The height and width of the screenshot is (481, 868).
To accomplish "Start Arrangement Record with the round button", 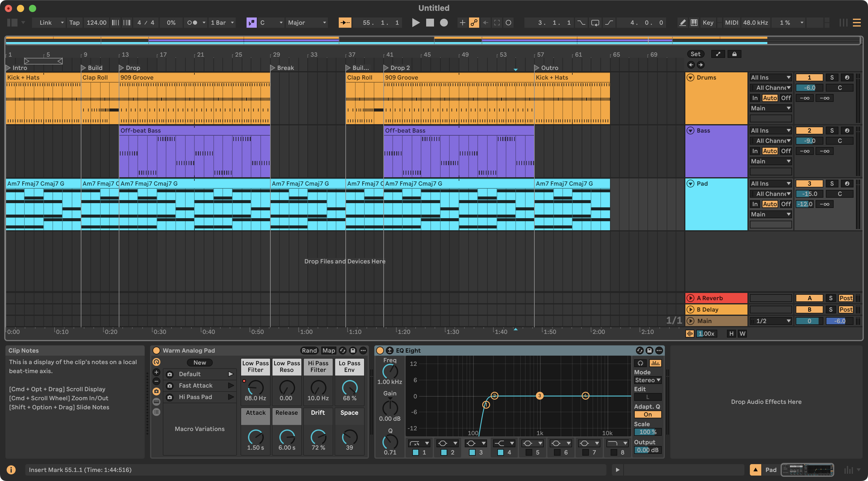I will click(444, 23).
